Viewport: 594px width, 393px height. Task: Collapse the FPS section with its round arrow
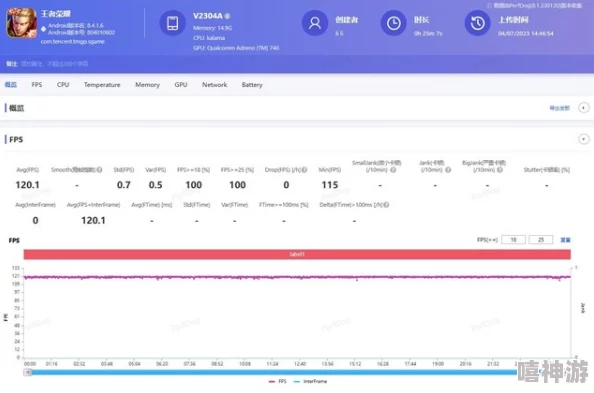click(x=583, y=139)
